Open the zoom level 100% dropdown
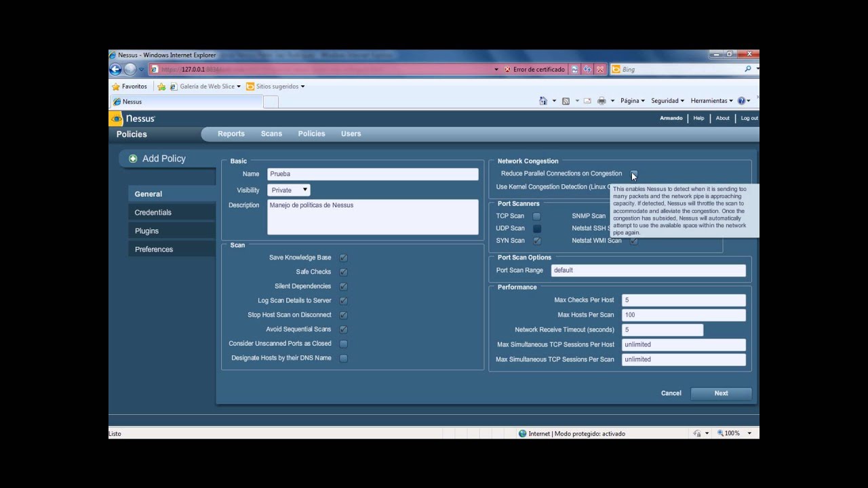The width and height of the screenshot is (868, 488). [749, 434]
